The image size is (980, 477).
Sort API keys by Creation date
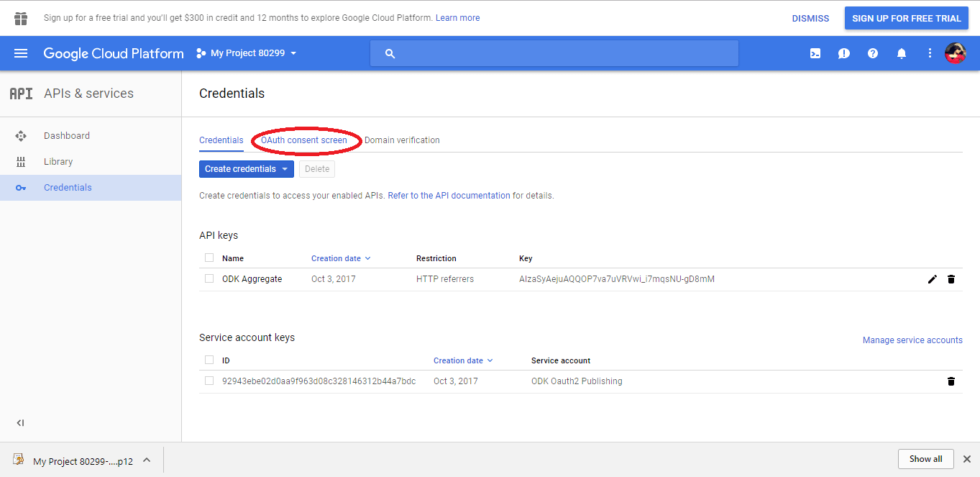pos(341,258)
